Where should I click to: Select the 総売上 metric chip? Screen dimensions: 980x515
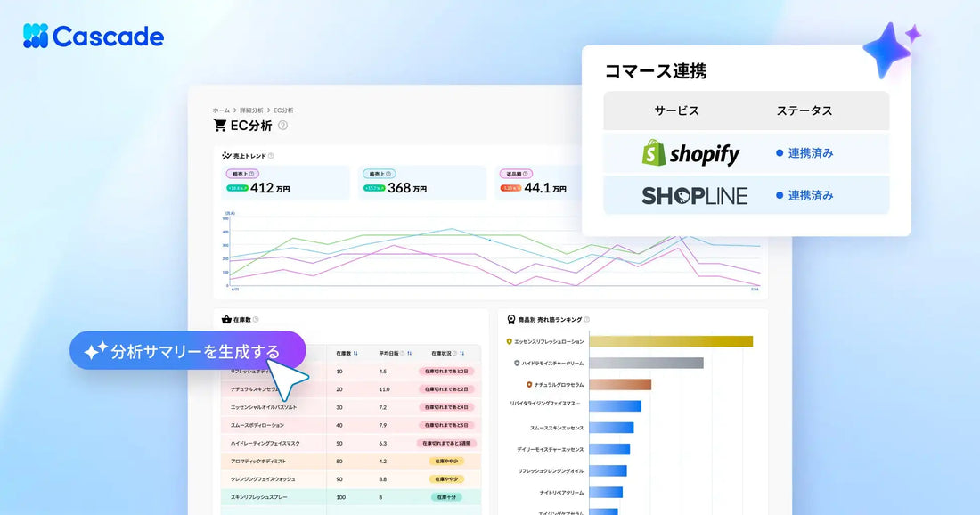[x=242, y=174]
